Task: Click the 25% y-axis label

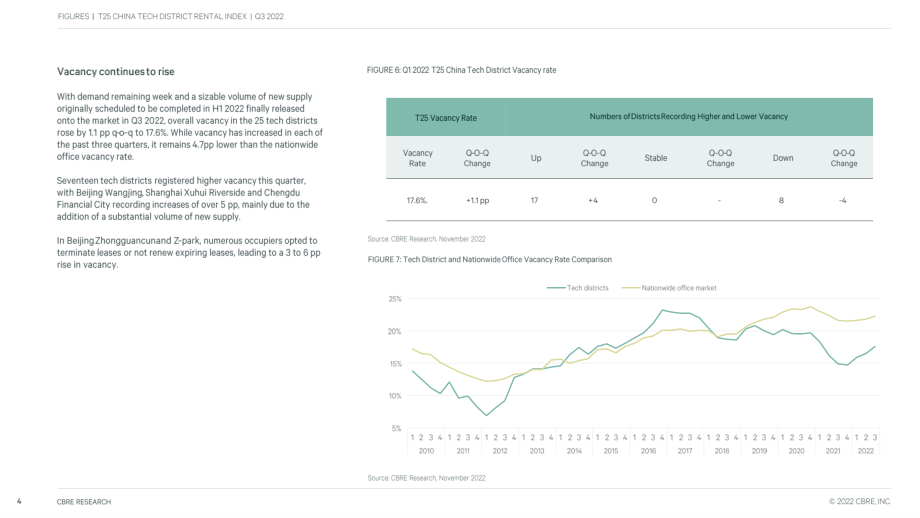Action: 395,299
